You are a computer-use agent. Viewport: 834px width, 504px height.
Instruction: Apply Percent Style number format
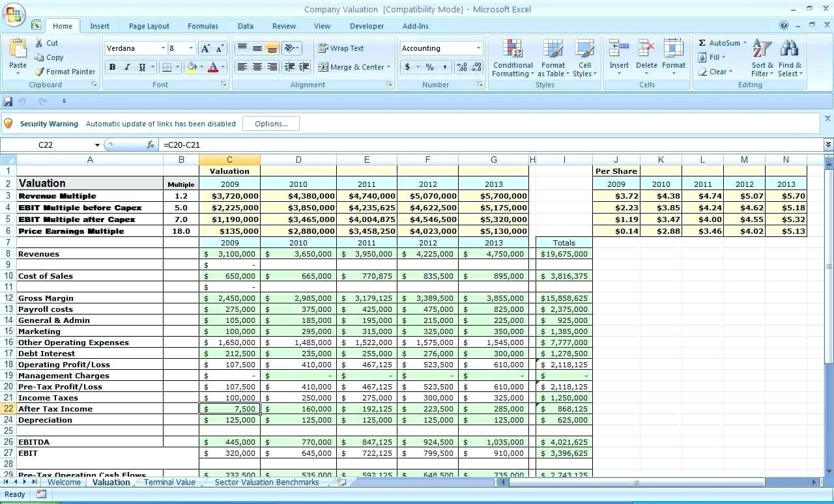click(429, 66)
